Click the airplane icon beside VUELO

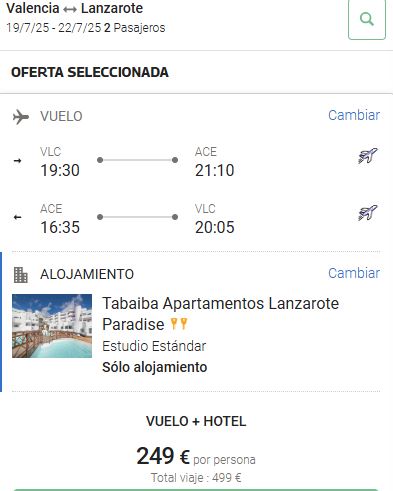21,117
